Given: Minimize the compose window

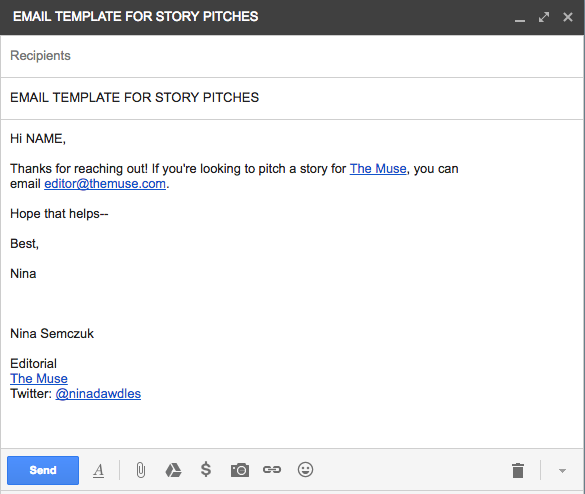Looking at the screenshot, I should tap(520, 17).
